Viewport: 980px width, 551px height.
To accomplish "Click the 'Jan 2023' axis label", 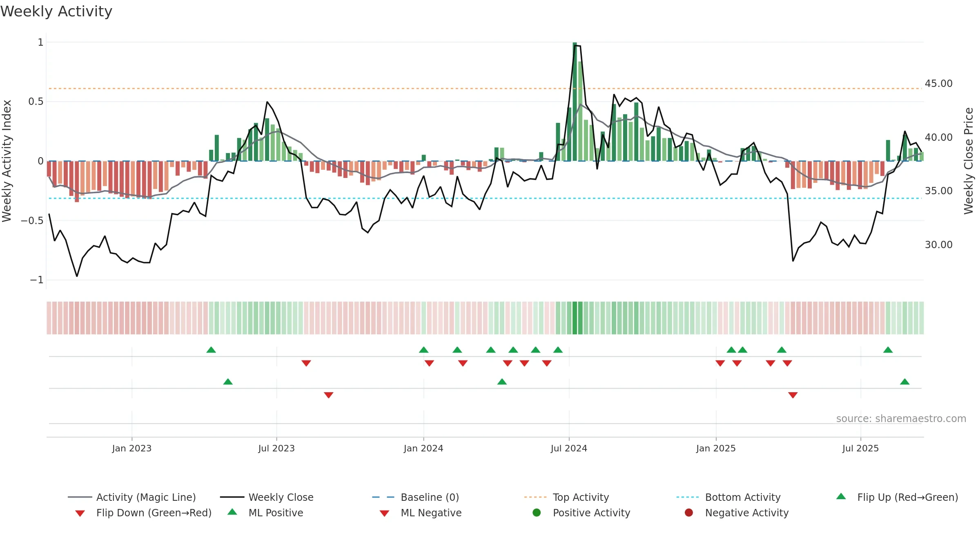I will pos(132,449).
